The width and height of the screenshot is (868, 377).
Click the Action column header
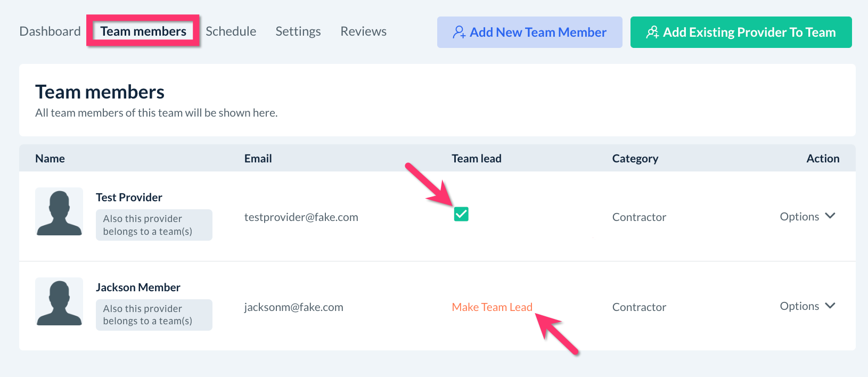pyautogui.click(x=823, y=159)
